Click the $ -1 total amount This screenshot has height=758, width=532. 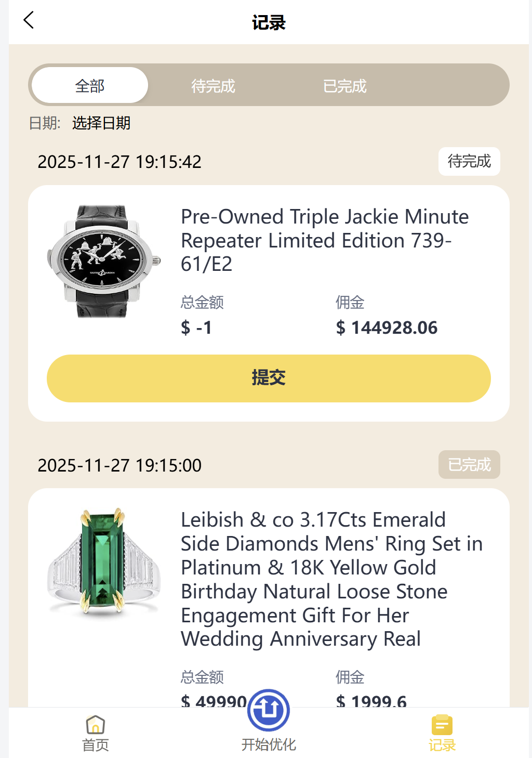[x=196, y=328]
